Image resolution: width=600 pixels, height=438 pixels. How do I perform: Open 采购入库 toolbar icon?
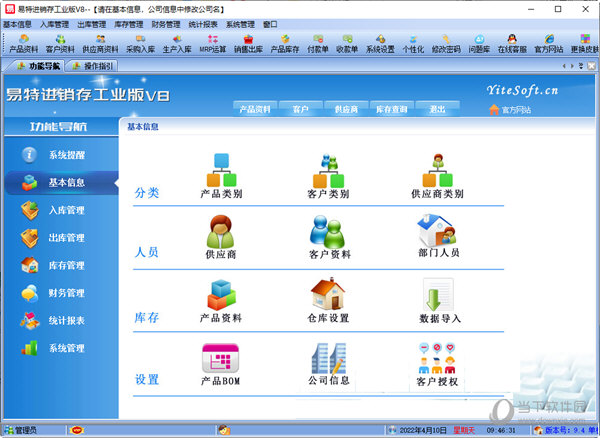(140, 44)
